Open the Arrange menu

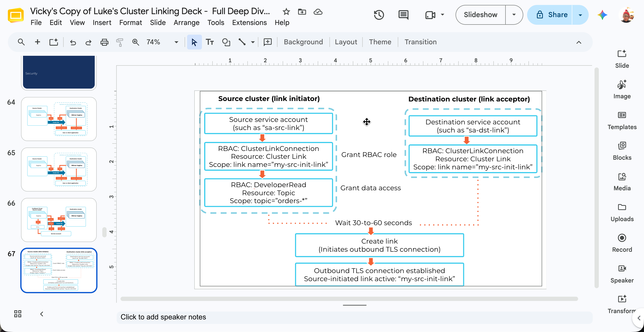pos(186,22)
